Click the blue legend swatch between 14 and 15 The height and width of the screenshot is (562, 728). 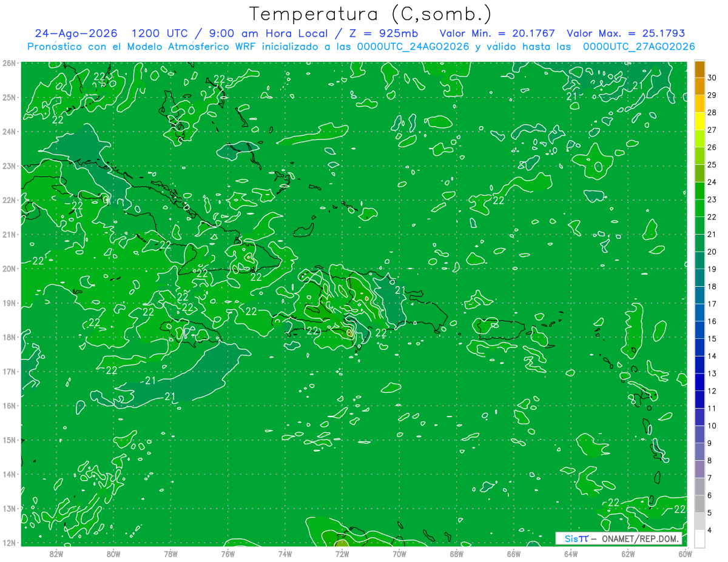point(699,347)
